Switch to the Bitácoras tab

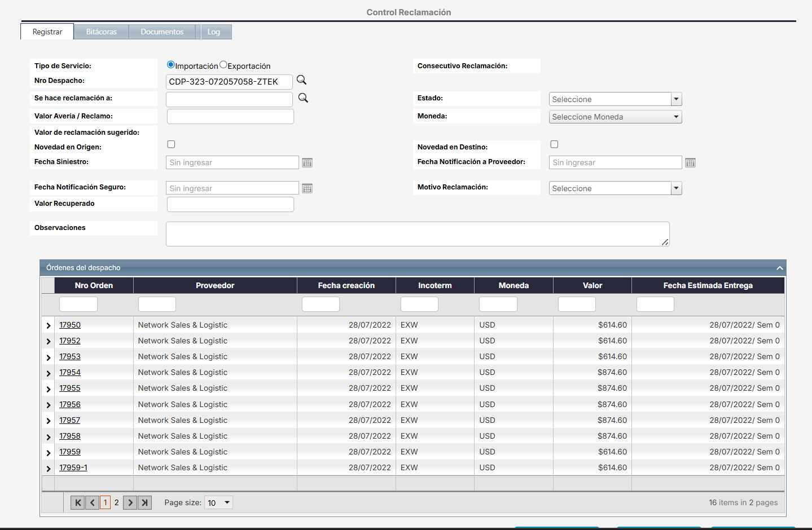point(101,32)
